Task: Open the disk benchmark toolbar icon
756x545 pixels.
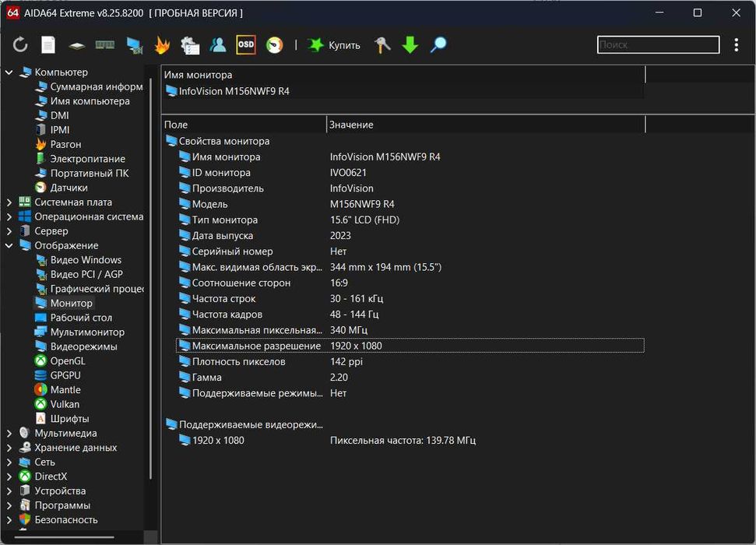Action: click(x=76, y=46)
